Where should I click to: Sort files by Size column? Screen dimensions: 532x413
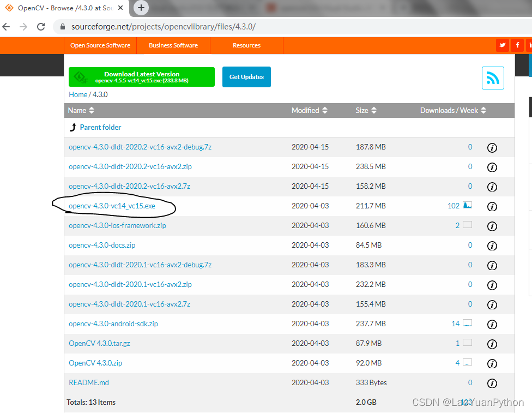pyautogui.click(x=366, y=110)
